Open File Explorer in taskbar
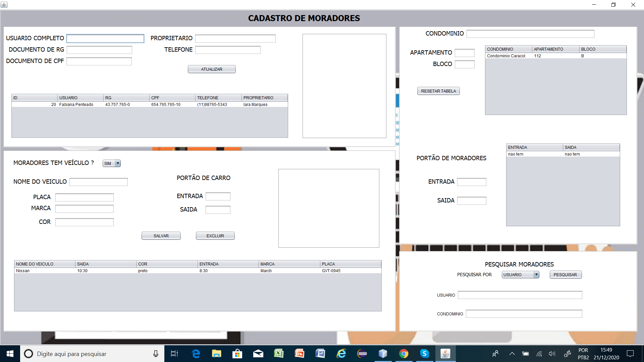The width and height of the screenshot is (644, 362). 217,354
